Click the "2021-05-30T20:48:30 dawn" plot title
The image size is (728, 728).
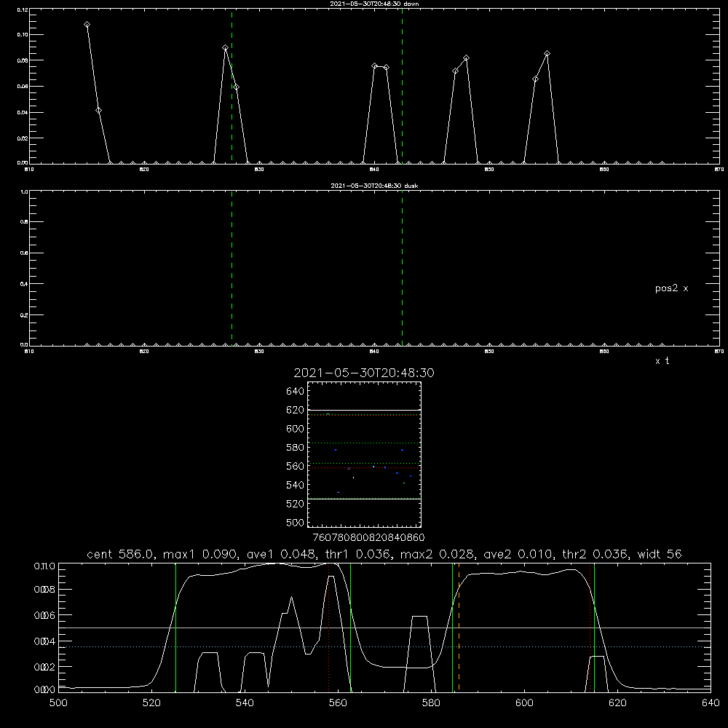coord(374,4)
